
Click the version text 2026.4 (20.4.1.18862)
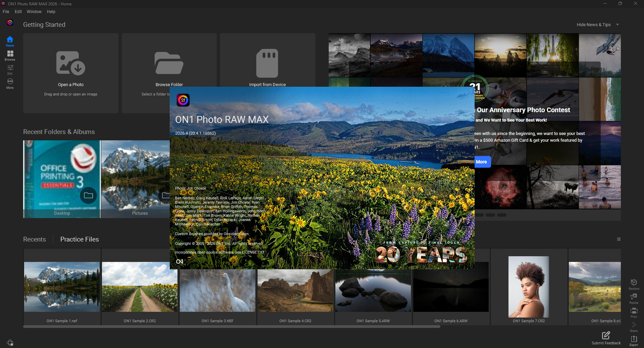click(x=196, y=133)
